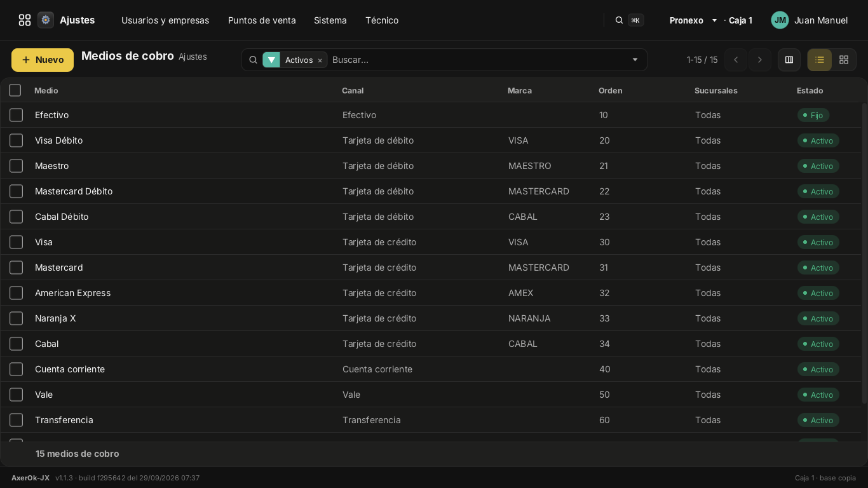Check the Maestro row checkbox
The width and height of the screenshot is (868, 488).
pyautogui.click(x=17, y=166)
